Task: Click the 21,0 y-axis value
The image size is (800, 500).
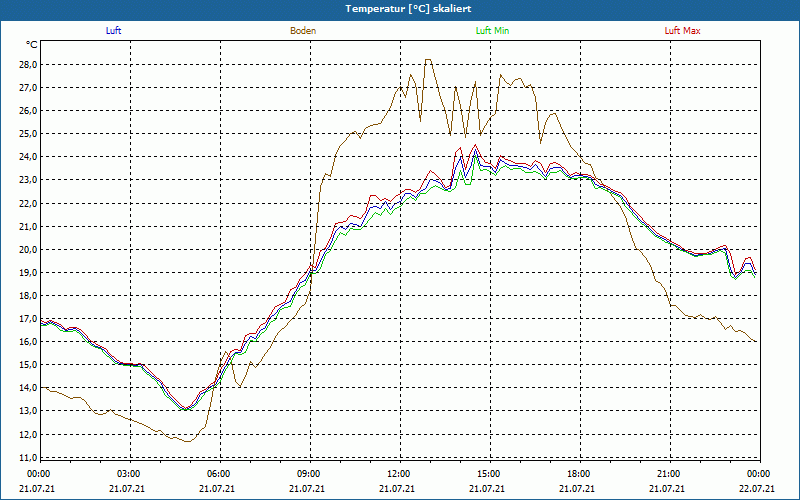Action: pyautogui.click(x=28, y=227)
